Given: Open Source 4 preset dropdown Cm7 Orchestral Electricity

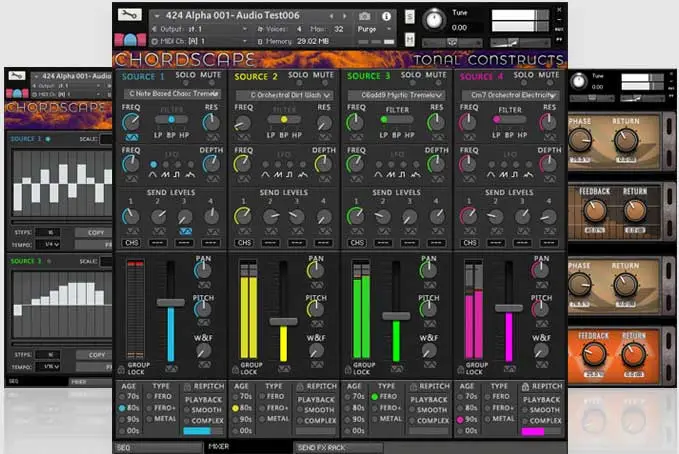Looking at the screenshot, I should tap(510, 95).
